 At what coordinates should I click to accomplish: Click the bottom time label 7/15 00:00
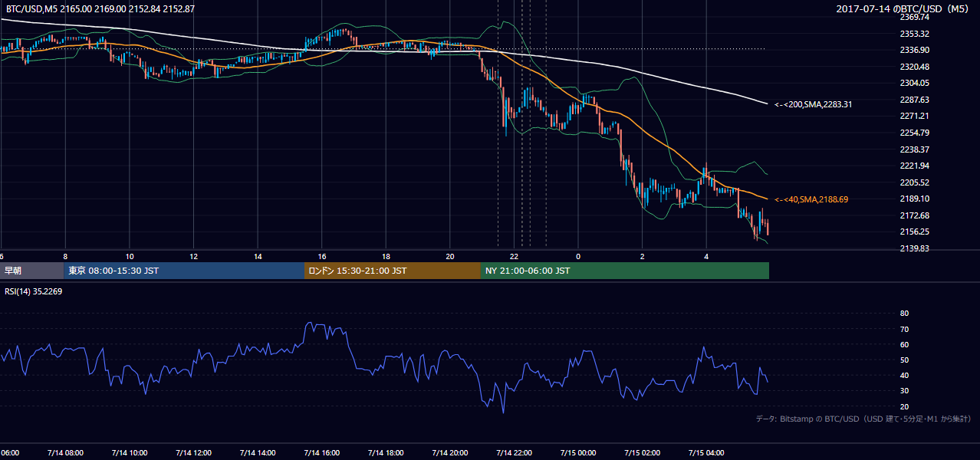click(577, 453)
